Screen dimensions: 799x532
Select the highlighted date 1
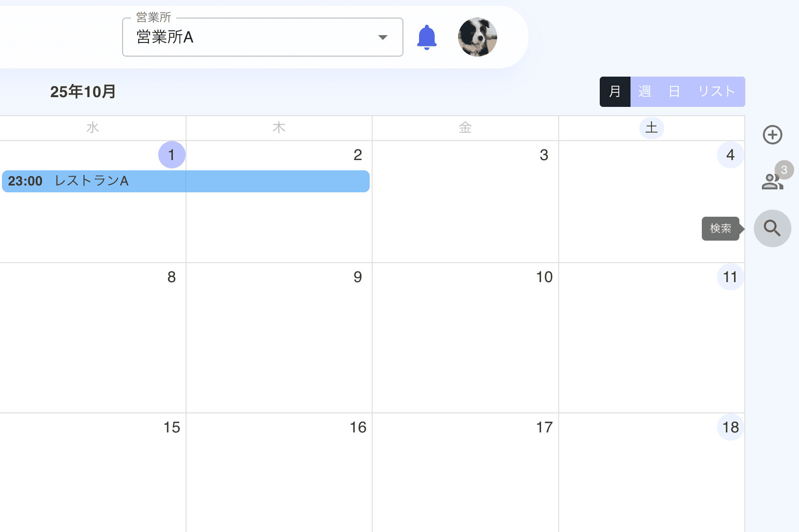point(171,155)
